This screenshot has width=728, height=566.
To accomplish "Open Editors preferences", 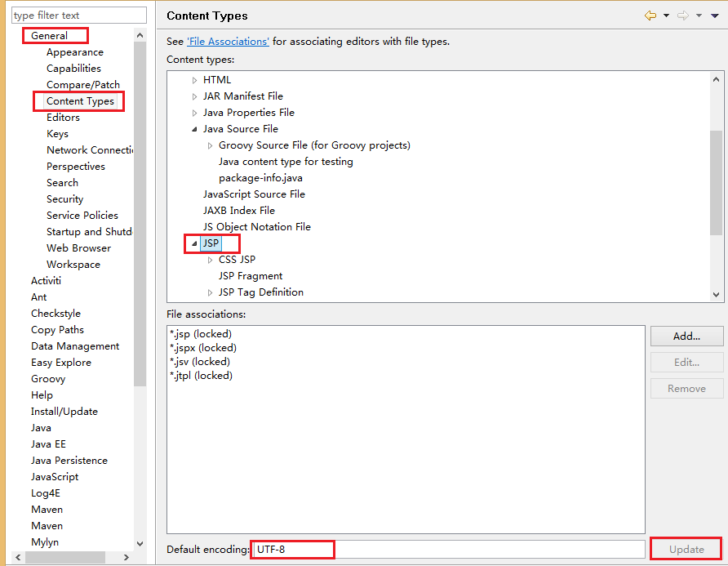I will pyautogui.click(x=63, y=117).
